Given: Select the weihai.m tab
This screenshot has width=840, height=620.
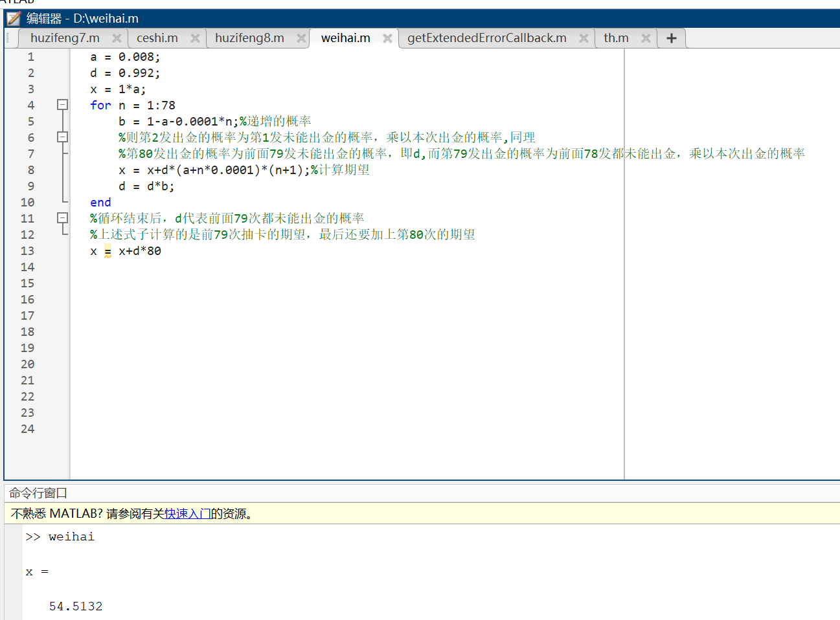Looking at the screenshot, I should click(346, 38).
